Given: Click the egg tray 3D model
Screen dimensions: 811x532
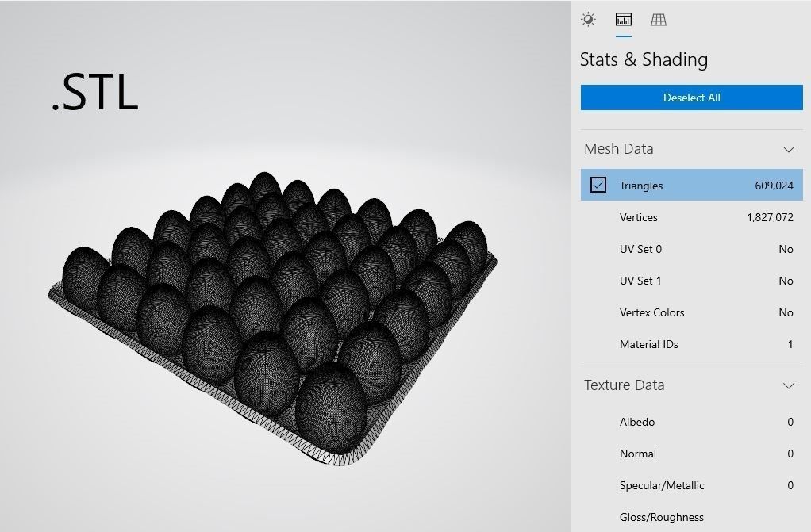Looking at the screenshot, I should (272, 318).
